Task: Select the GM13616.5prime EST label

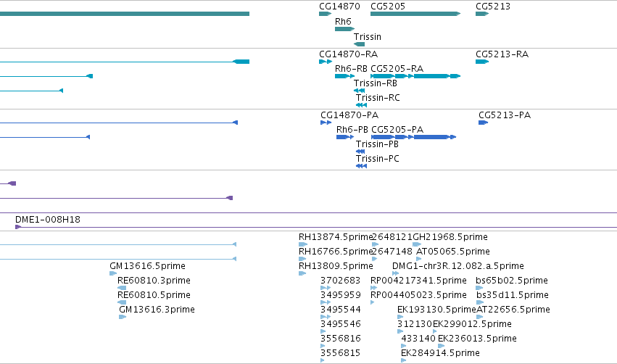Action: point(148,266)
